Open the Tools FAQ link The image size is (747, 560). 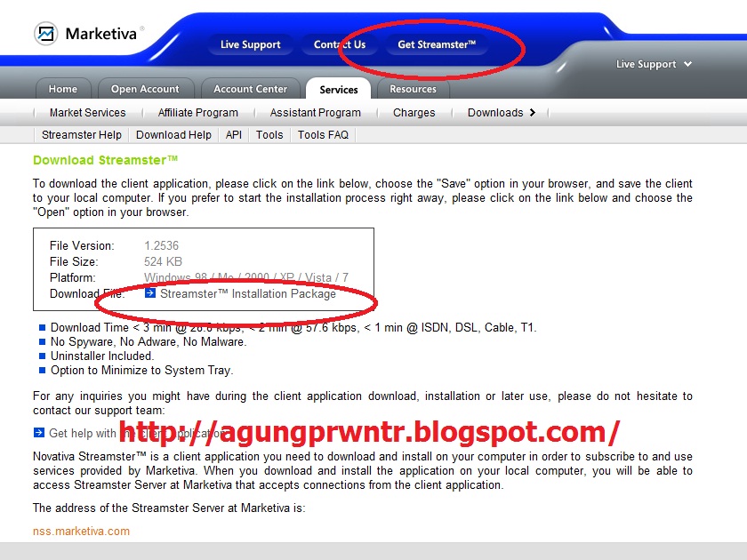point(323,135)
